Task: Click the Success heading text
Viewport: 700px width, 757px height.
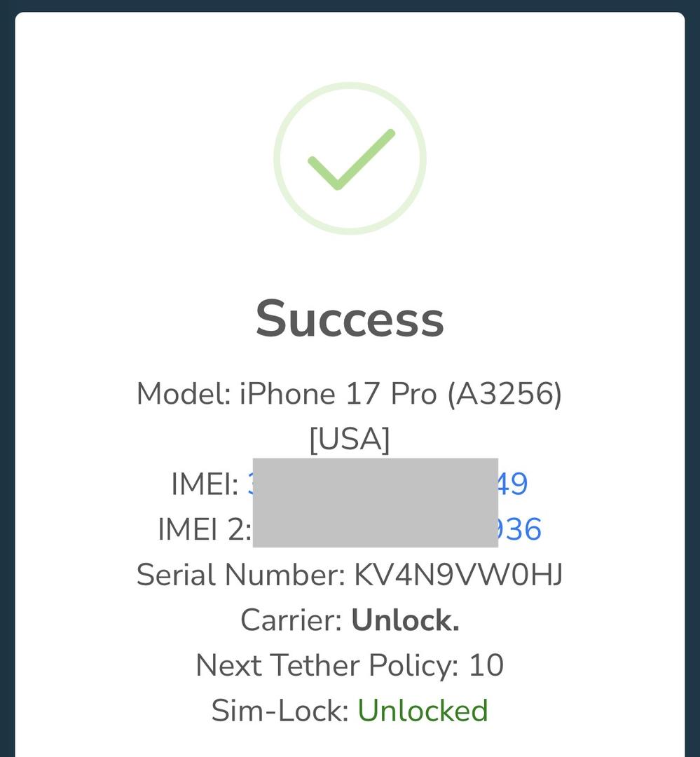Action: (x=350, y=319)
